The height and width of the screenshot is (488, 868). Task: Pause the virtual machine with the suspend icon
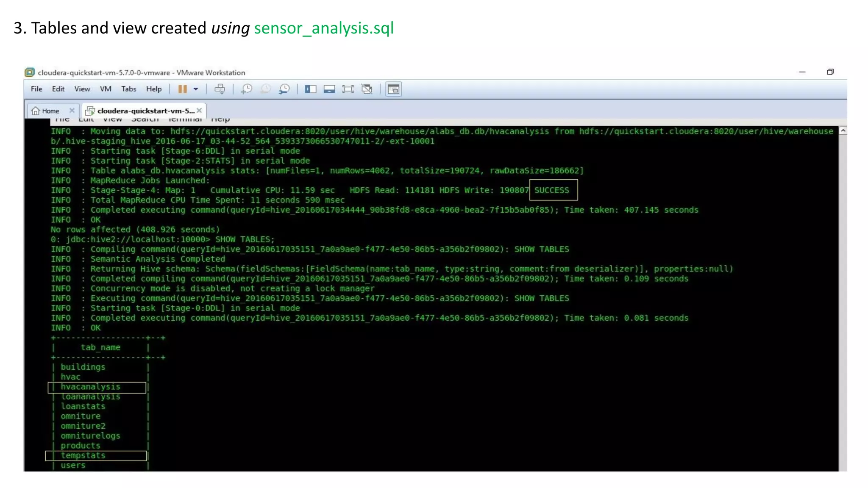pos(183,89)
